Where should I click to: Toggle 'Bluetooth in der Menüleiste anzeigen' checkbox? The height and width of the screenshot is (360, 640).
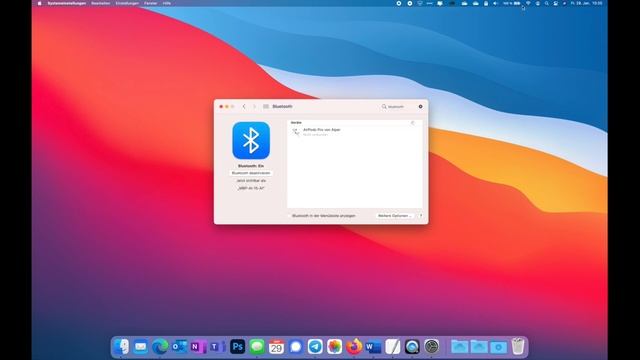pyautogui.click(x=289, y=216)
